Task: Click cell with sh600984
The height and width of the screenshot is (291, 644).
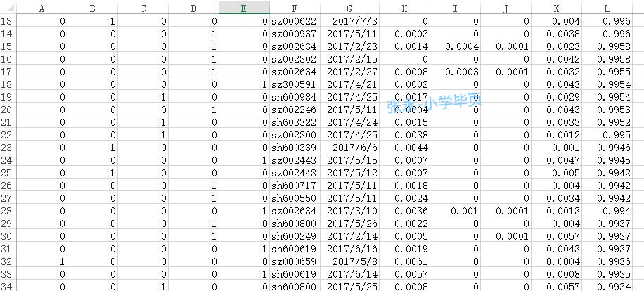Action: pyautogui.click(x=295, y=97)
